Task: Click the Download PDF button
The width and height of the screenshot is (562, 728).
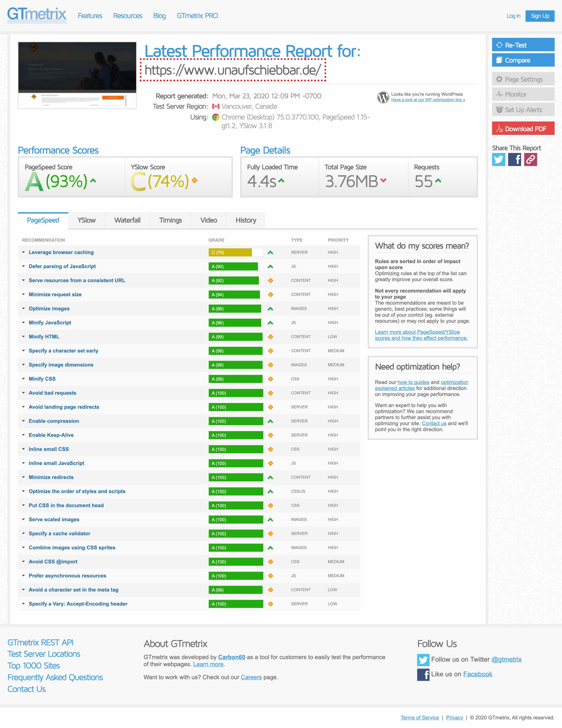Action: (x=523, y=129)
